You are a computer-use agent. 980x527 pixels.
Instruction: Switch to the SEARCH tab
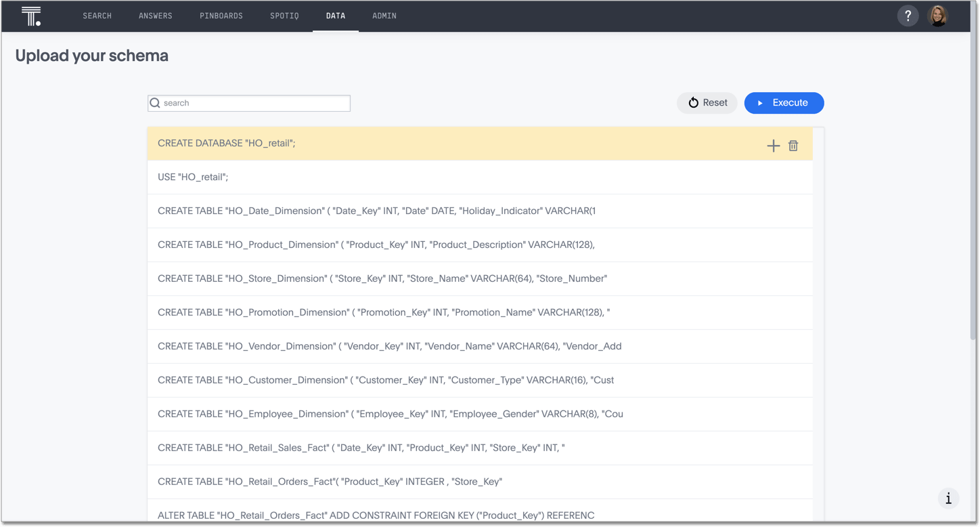pos(97,16)
